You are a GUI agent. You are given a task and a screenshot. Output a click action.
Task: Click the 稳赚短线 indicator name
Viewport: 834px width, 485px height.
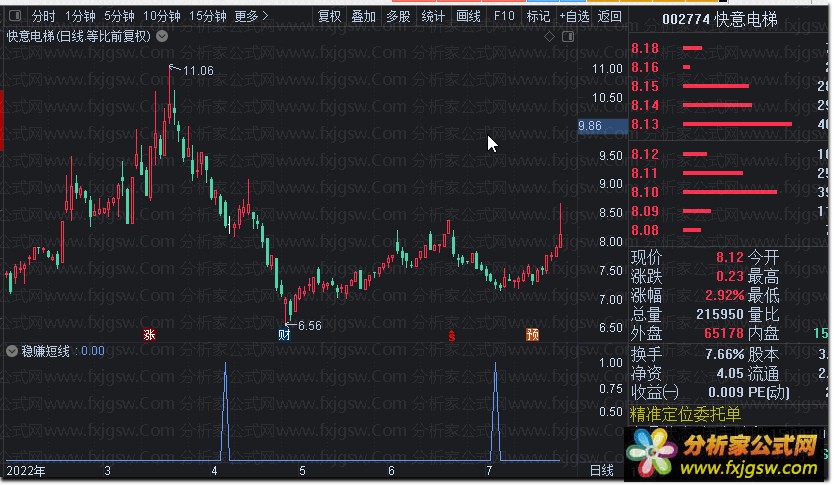coord(45,351)
